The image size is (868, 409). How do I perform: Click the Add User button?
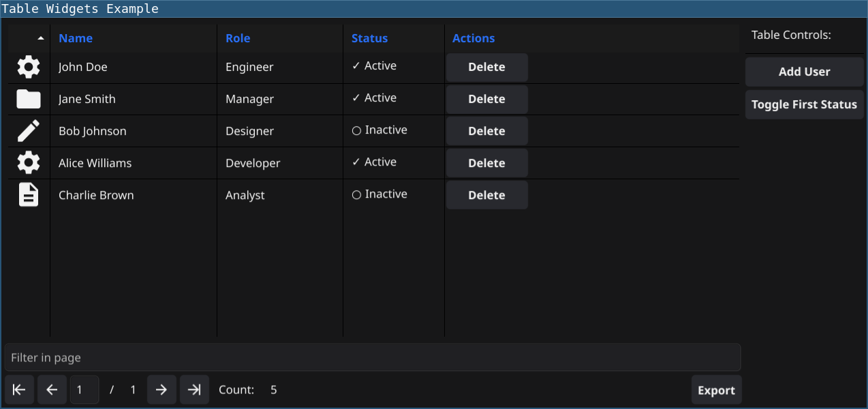click(x=804, y=72)
